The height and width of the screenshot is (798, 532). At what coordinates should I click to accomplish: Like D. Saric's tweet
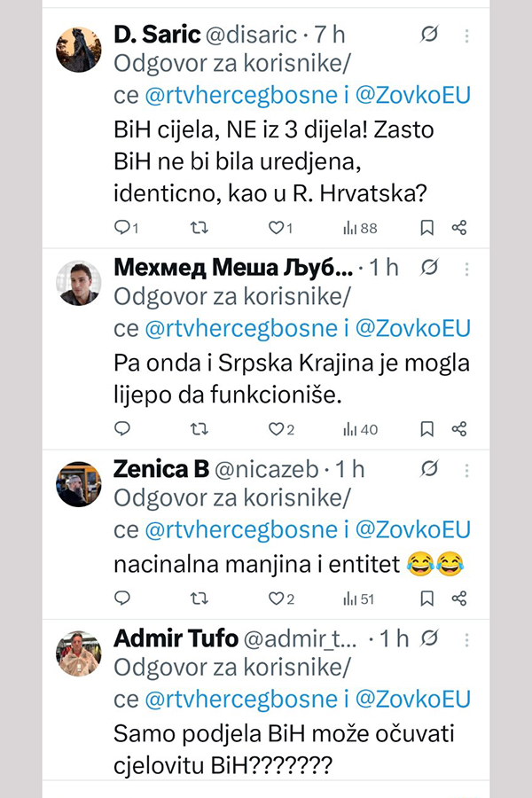pos(276,228)
